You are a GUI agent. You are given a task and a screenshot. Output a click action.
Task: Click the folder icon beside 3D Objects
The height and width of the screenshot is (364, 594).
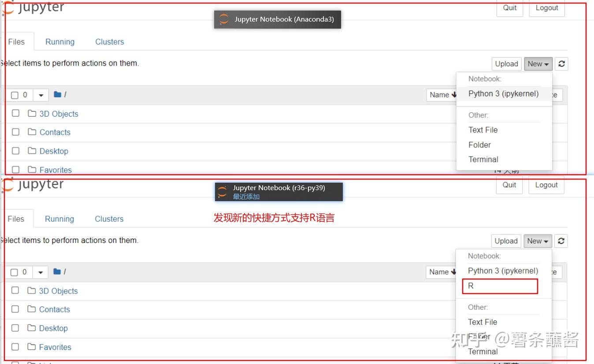[x=31, y=113]
